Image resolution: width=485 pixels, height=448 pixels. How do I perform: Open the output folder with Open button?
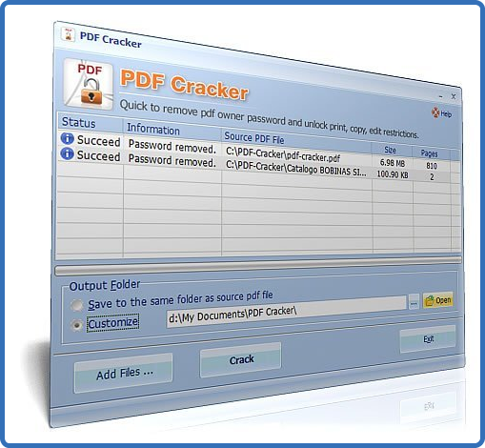click(x=438, y=300)
